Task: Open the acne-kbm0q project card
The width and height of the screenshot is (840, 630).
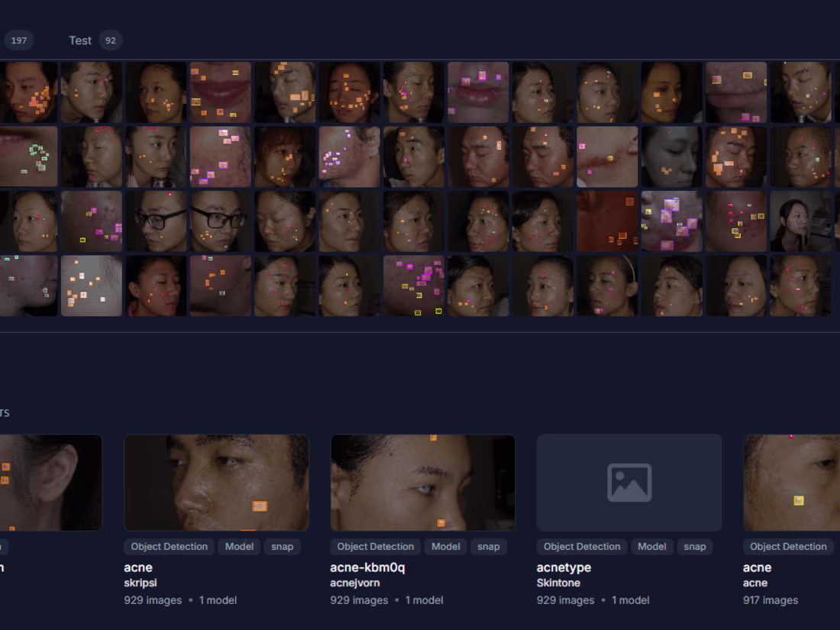Action: [x=422, y=482]
